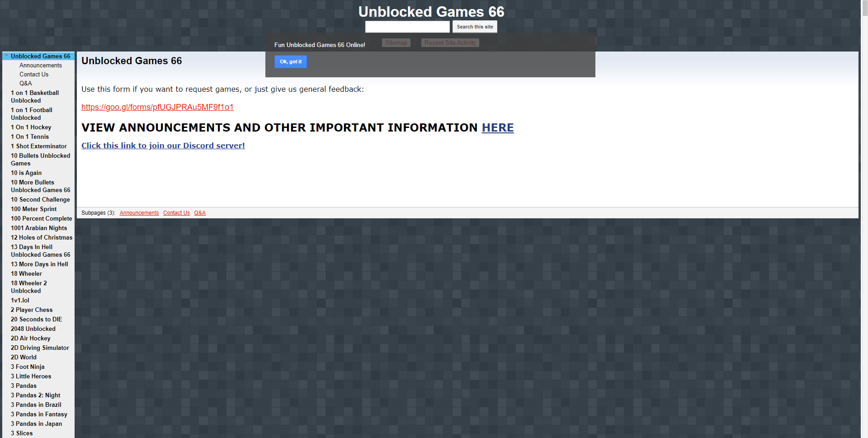The height and width of the screenshot is (438, 868).
Task: Open 3 Foot Ninja
Action: tap(28, 367)
